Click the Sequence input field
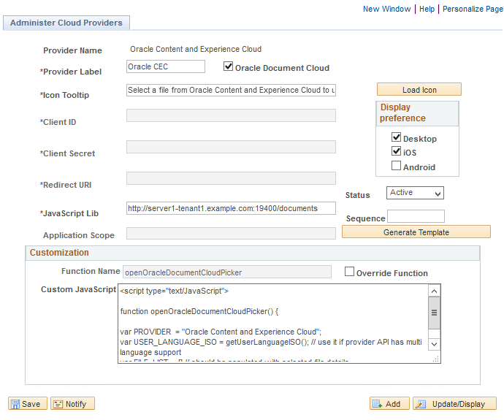Image resolution: width=504 pixels, height=420 pixels. click(x=416, y=216)
